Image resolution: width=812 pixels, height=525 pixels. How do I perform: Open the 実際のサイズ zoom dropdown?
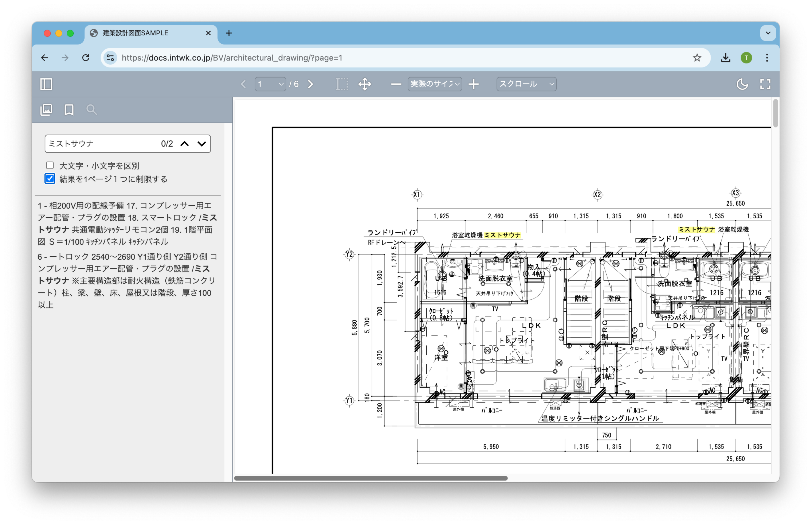click(x=435, y=84)
